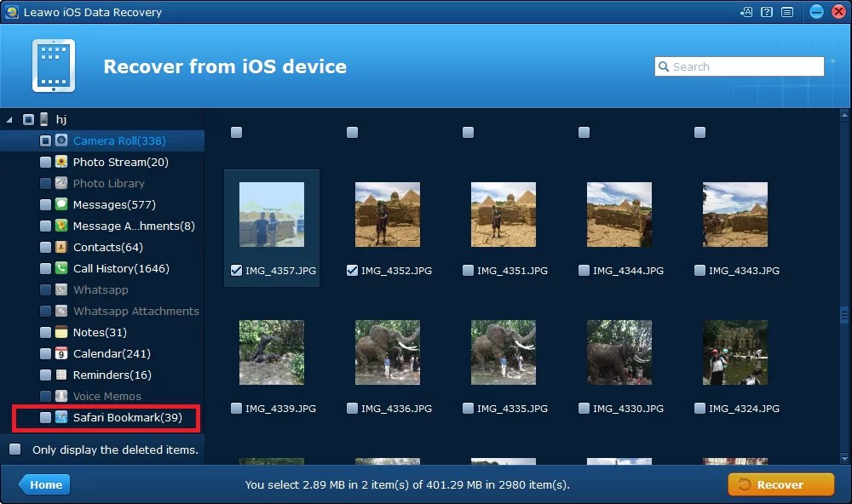Image resolution: width=852 pixels, height=504 pixels.
Task: Check the box for IMG_4344.JPG
Action: pos(584,271)
